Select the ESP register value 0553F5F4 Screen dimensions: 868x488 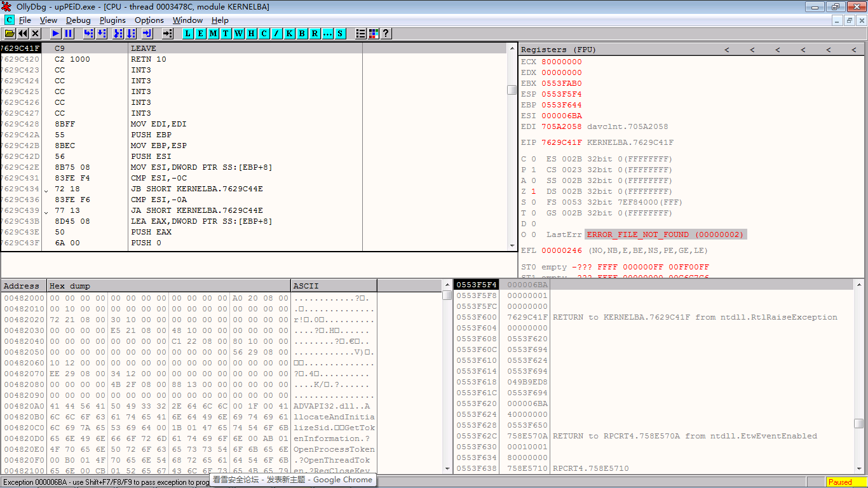pyautogui.click(x=562, y=94)
